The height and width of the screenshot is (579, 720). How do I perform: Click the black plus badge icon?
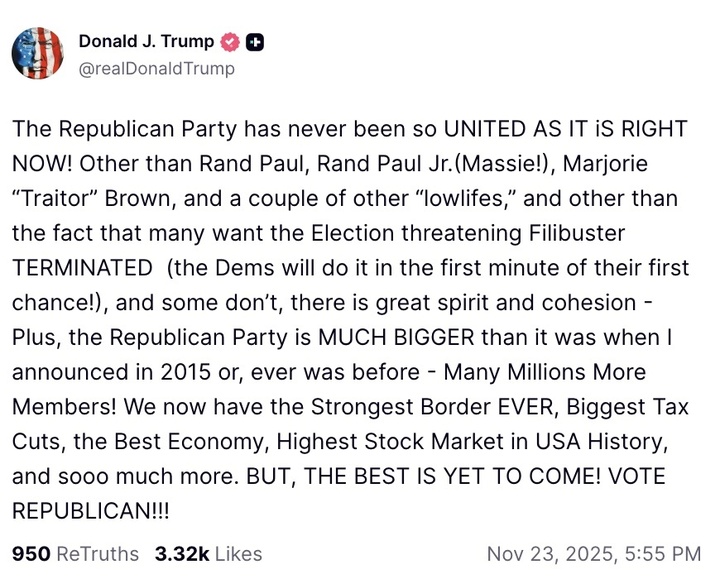coord(254,42)
